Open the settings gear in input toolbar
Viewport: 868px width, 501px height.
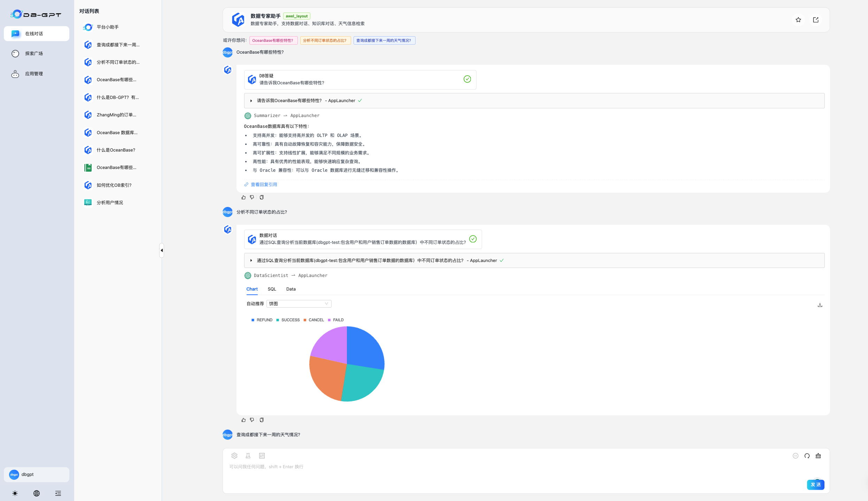pyautogui.click(x=234, y=456)
